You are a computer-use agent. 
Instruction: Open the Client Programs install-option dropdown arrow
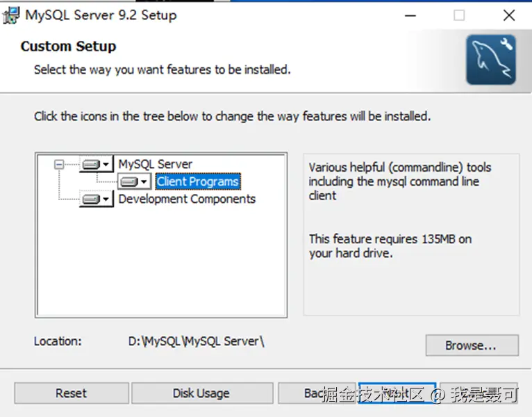tap(144, 182)
